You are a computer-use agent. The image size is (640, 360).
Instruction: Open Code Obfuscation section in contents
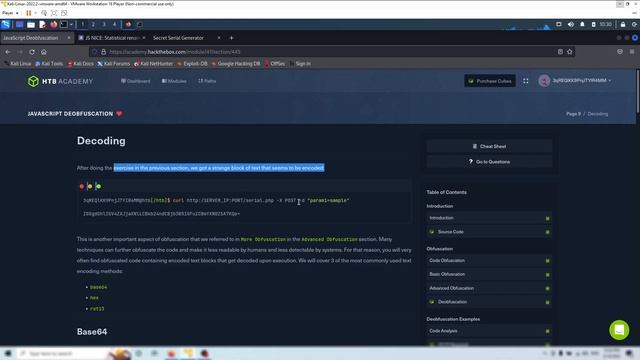pyautogui.click(x=489, y=260)
